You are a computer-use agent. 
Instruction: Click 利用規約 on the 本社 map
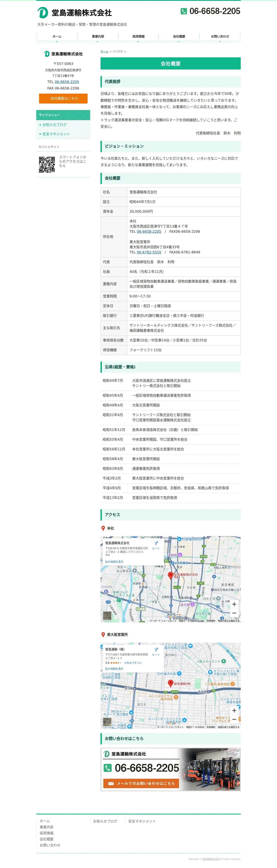click(211, 621)
